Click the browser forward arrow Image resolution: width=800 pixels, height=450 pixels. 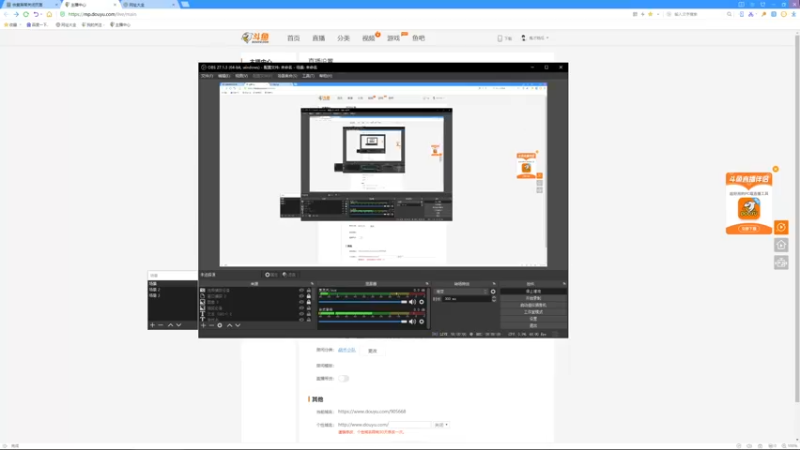16,14
